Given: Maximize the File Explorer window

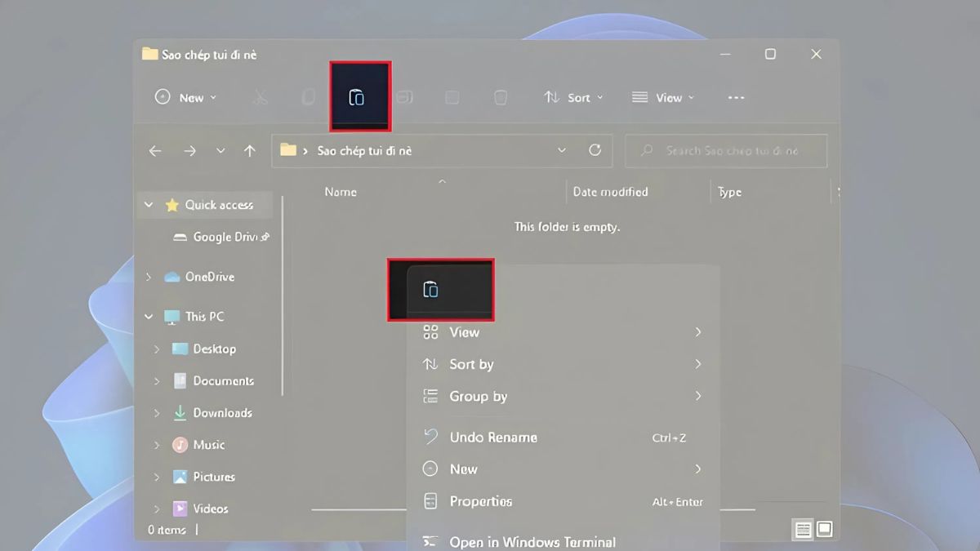Looking at the screenshot, I should point(770,54).
